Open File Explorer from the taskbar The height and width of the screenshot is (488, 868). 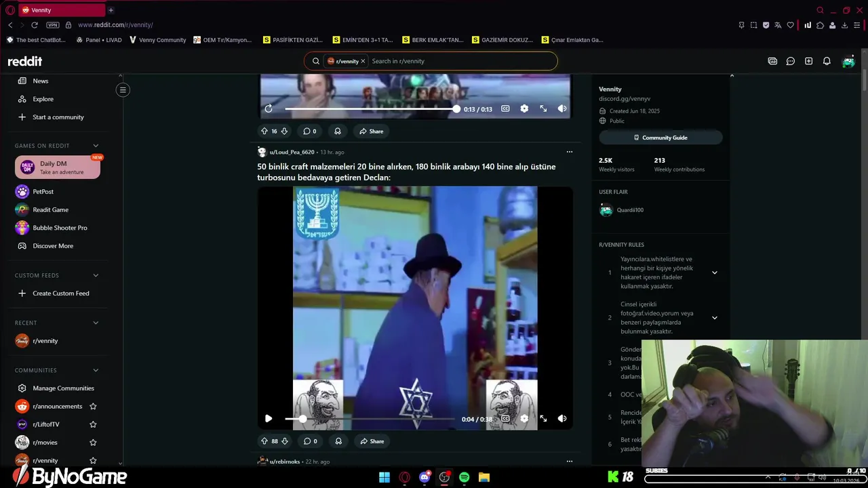click(x=484, y=477)
